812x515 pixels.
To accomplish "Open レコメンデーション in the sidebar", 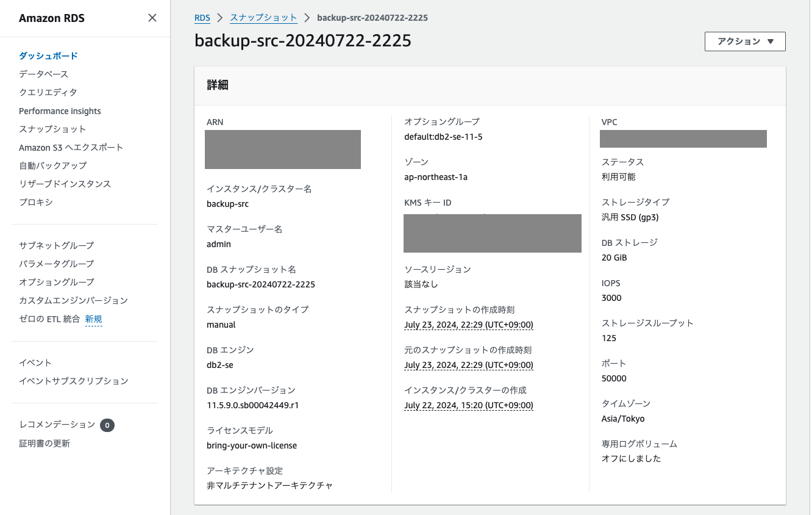I will coord(57,425).
